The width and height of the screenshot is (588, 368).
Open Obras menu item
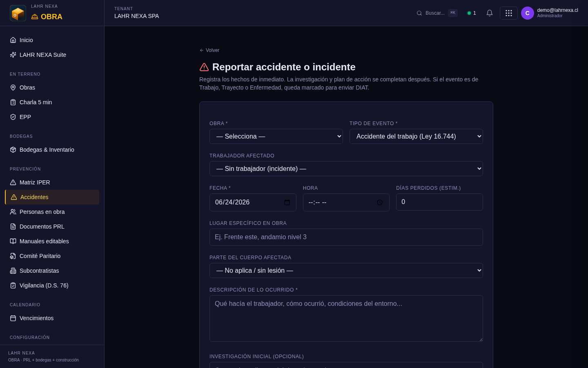[x=52, y=88]
